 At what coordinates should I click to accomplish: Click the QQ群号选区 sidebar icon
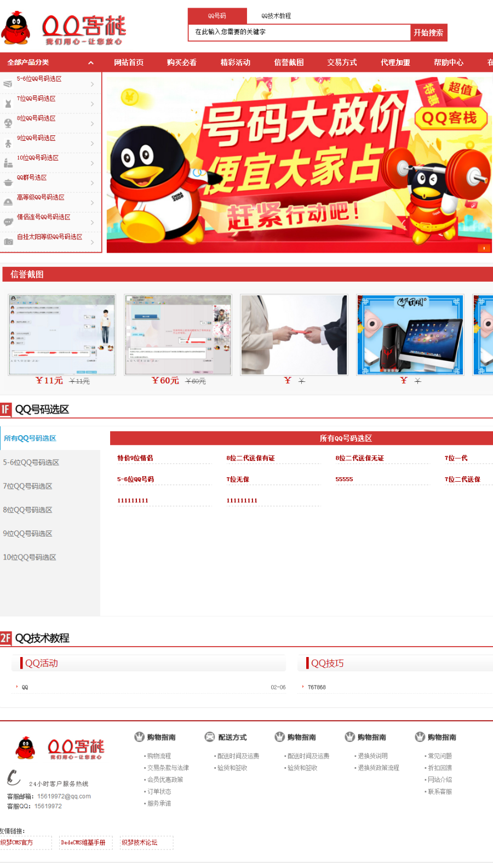[8, 182]
